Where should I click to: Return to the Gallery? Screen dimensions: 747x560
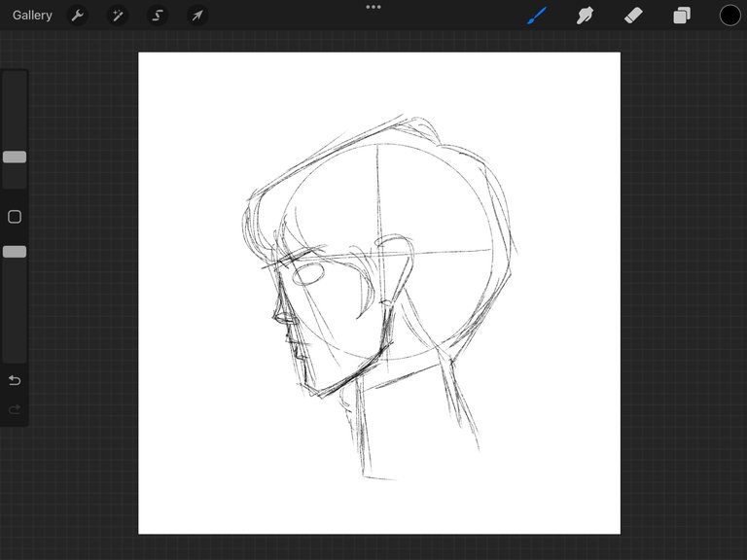point(32,16)
